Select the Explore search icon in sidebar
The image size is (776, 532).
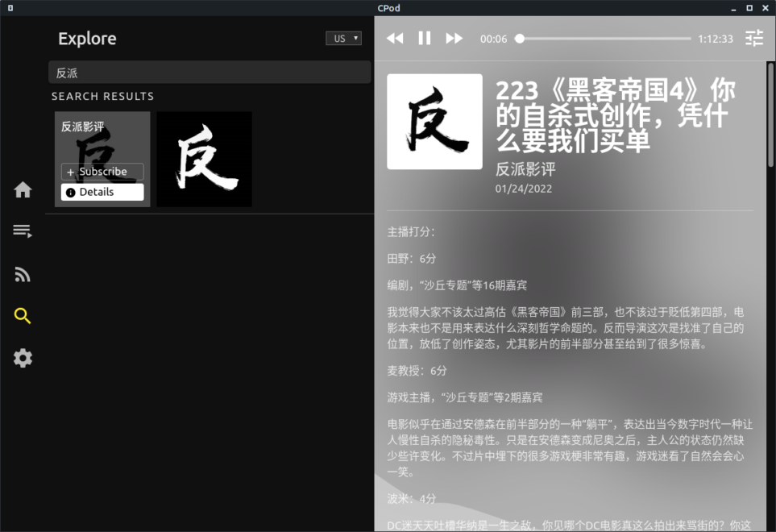point(23,316)
